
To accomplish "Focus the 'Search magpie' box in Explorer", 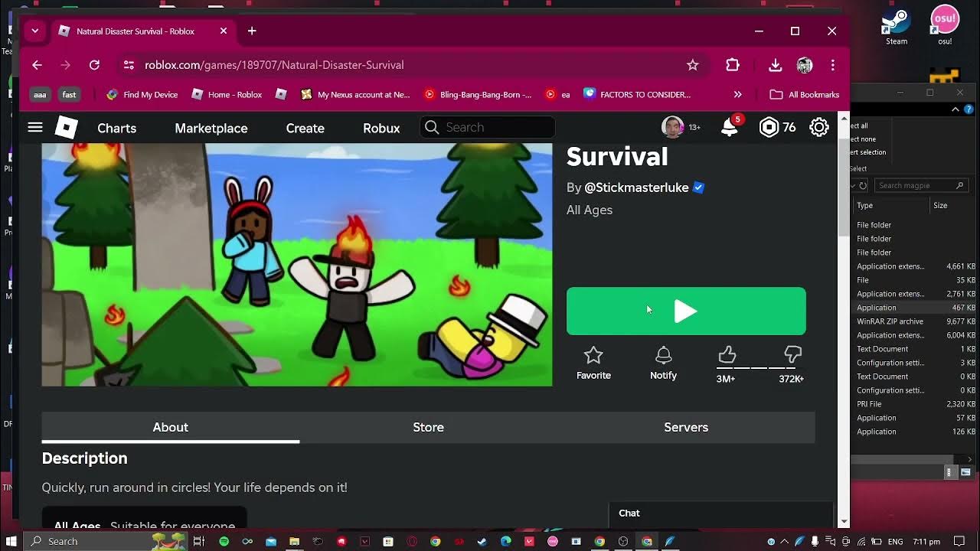I will click(x=920, y=185).
